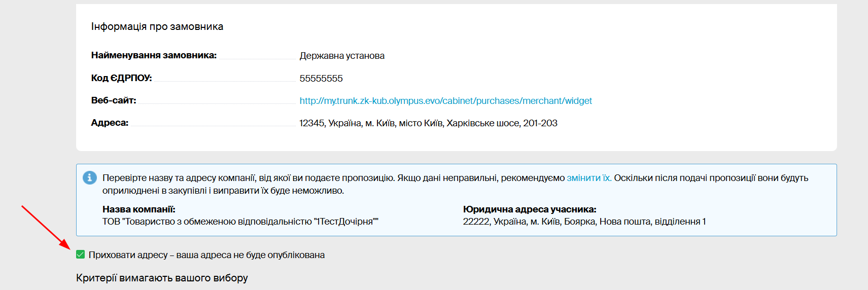
Task: Click the 'Адреса:' field label
Action: click(x=110, y=123)
